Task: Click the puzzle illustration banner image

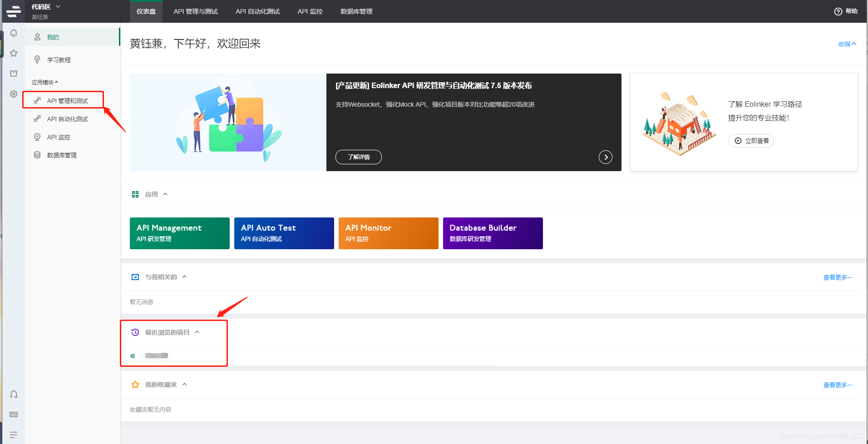Action: [x=228, y=123]
